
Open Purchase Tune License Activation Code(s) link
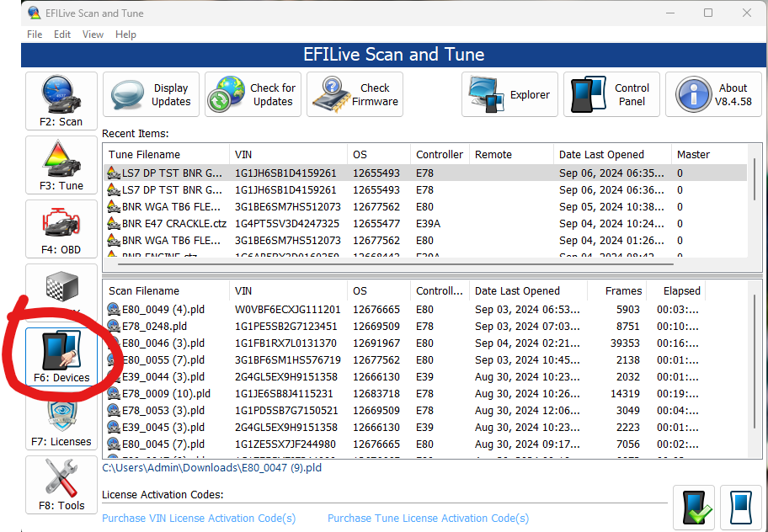[428, 518]
